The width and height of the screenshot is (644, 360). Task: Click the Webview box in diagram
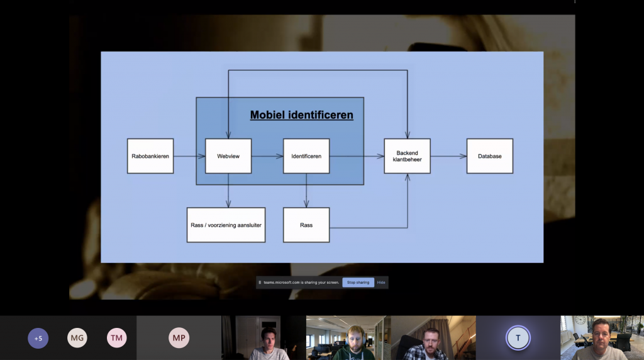click(228, 156)
